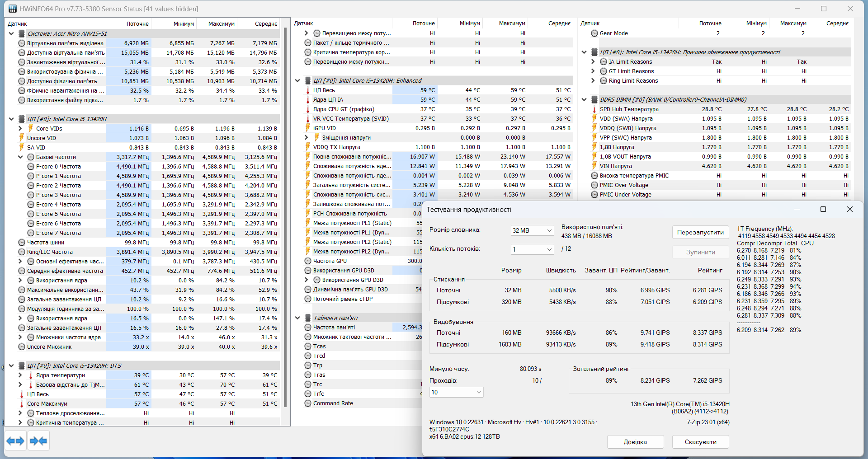Image resolution: width=868 pixels, height=459 pixels.
Task: Click the circle icon next to Tcas
Action: pyautogui.click(x=308, y=346)
